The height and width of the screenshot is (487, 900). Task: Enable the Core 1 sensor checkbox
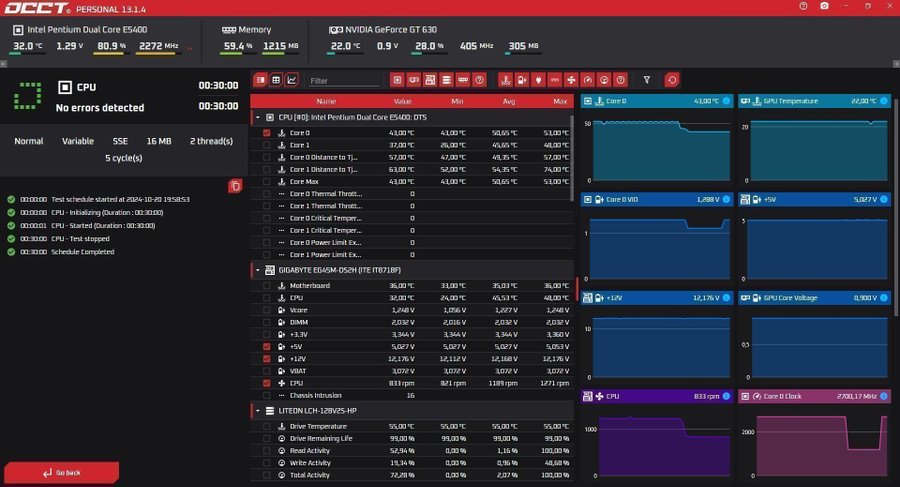[x=266, y=145]
